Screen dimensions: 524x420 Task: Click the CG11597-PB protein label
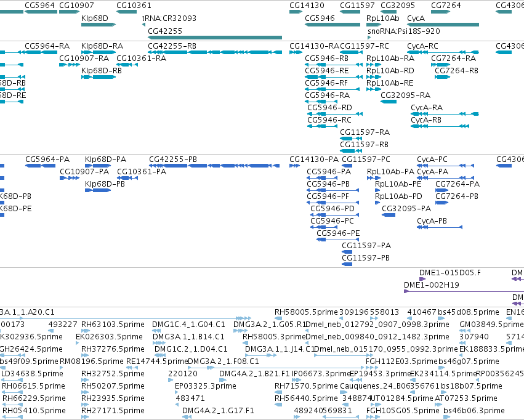tap(366, 258)
